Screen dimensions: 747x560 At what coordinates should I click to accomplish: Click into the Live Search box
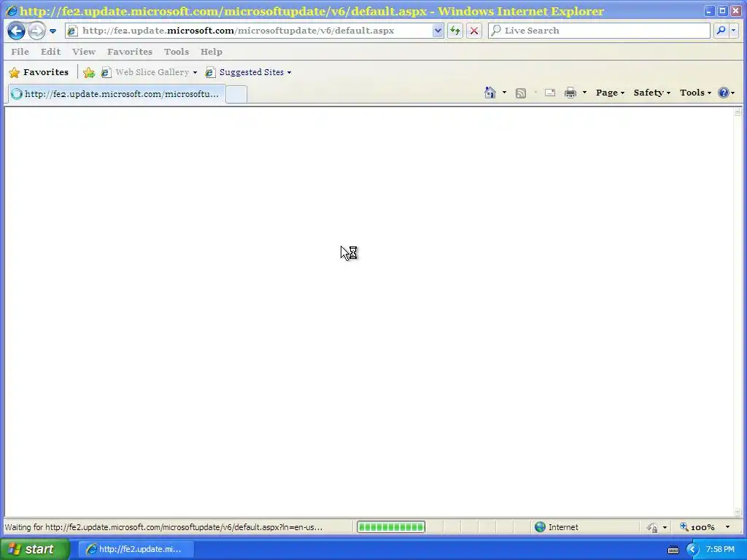599,31
